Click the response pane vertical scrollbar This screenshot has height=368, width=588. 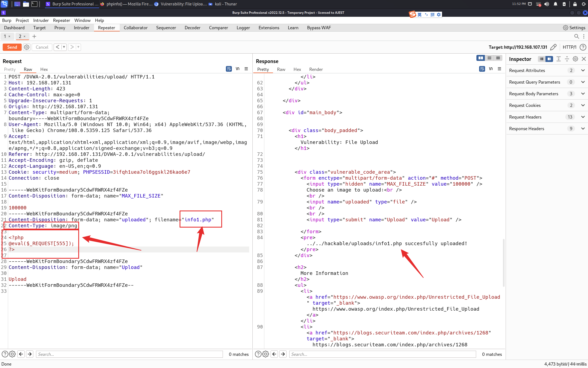504,262
